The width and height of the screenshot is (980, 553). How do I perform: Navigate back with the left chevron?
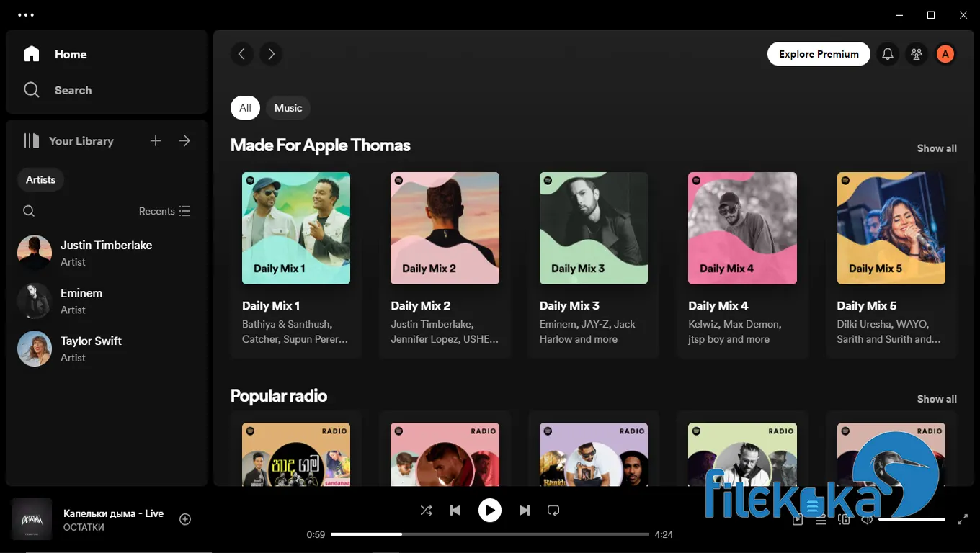(242, 54)
